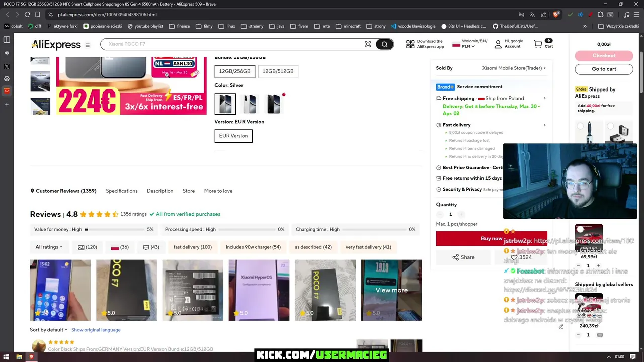644x362 pixels.
Task: Open the Brave Shields lion icon
Action: pos(556,15)
